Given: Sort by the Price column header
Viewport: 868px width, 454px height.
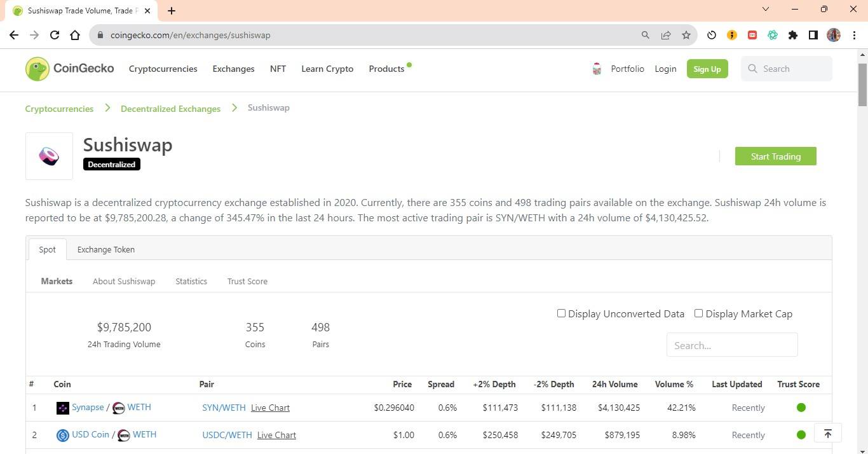Looking at the screenshot, I should click(x=402, y=384).
